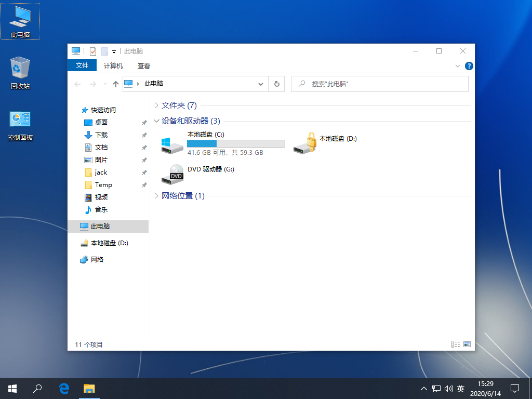Click the 41.6 GB 可用 text
532x399 pixels.
207,153
